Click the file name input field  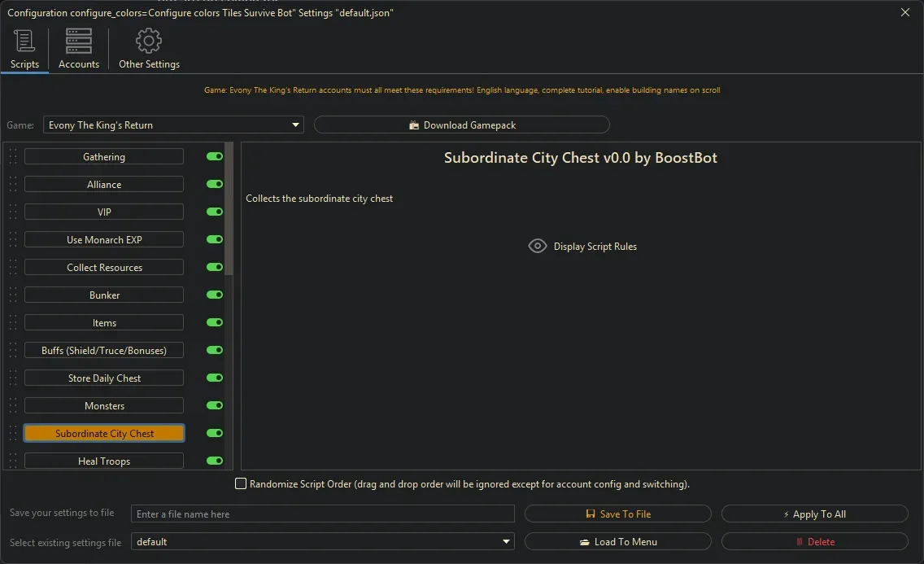(322, 514)
